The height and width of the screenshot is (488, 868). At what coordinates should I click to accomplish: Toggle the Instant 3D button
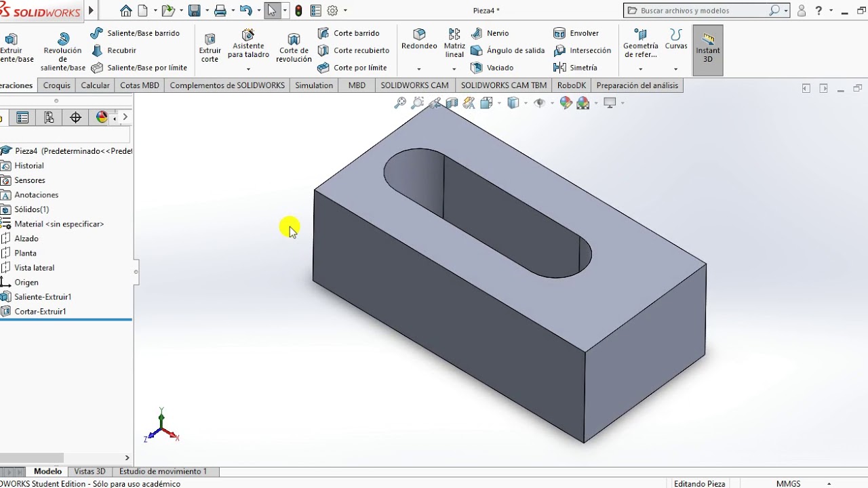tap(708, 49)
